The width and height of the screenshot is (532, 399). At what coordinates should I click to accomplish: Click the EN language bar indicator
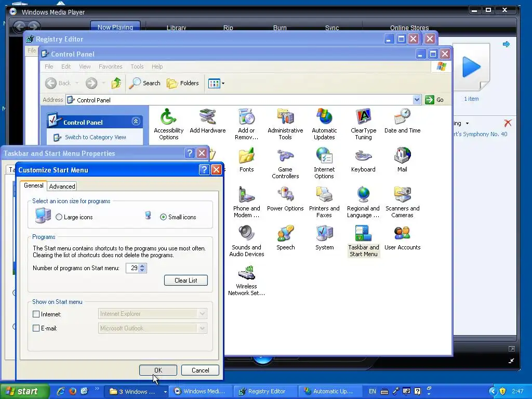(x=372, y=391)
